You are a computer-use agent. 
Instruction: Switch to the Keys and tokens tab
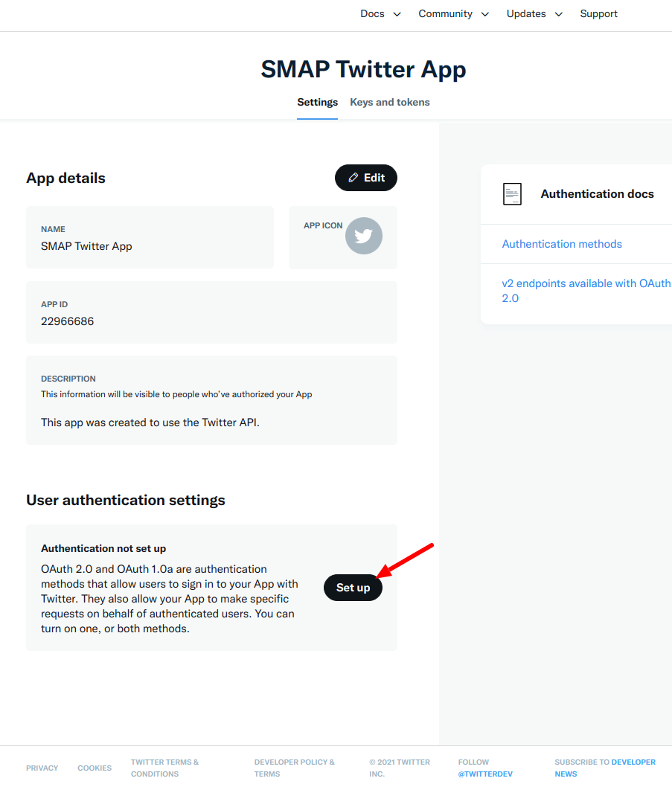389,102
